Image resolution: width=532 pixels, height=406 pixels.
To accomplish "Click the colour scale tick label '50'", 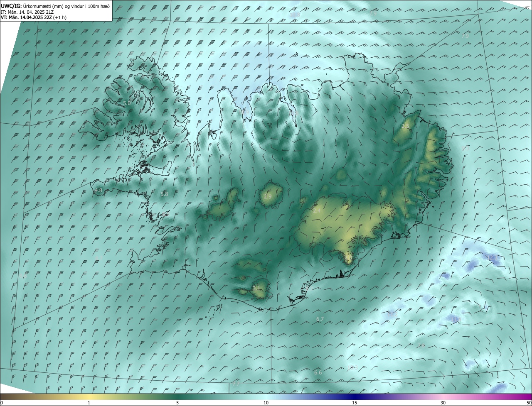I will (x=529, y=403).
